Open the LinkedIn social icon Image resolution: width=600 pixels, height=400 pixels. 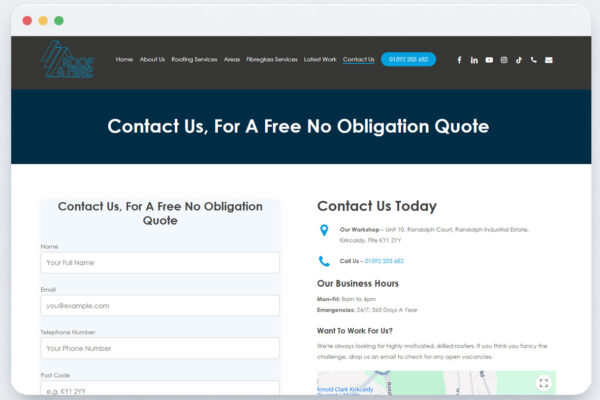click(x=474, y=60)
